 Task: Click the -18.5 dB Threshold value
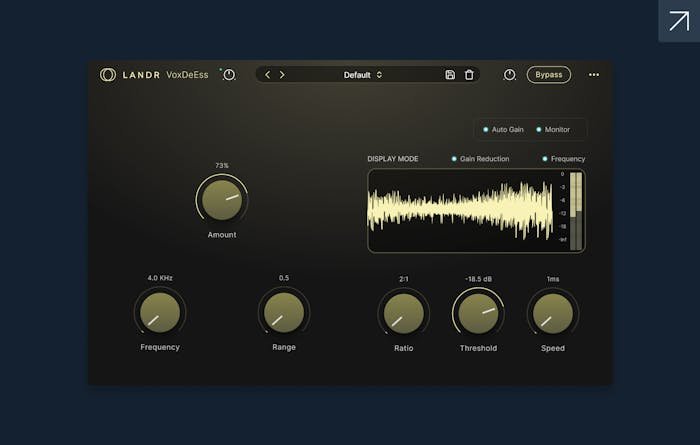coord(478,279)
